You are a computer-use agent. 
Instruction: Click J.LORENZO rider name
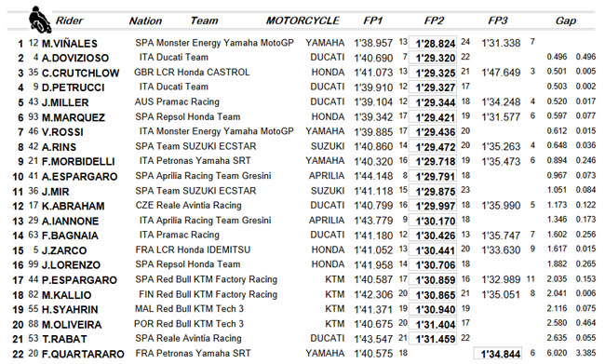click(x=71, y=265)
